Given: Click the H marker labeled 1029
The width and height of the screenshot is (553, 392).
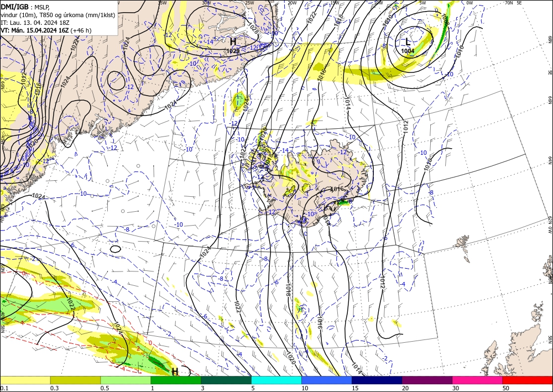Looking at the screenshot, I should [233, 42].
